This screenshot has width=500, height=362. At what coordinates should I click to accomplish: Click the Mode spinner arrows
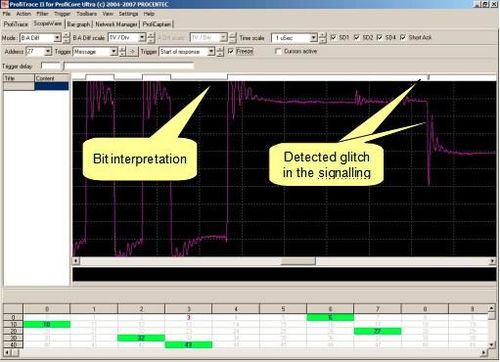(x=66, y=38)
